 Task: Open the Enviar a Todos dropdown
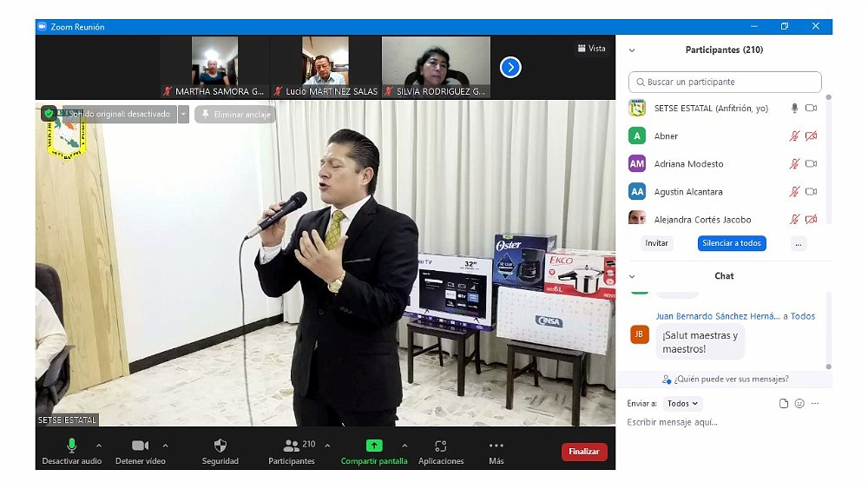[682, 404]
